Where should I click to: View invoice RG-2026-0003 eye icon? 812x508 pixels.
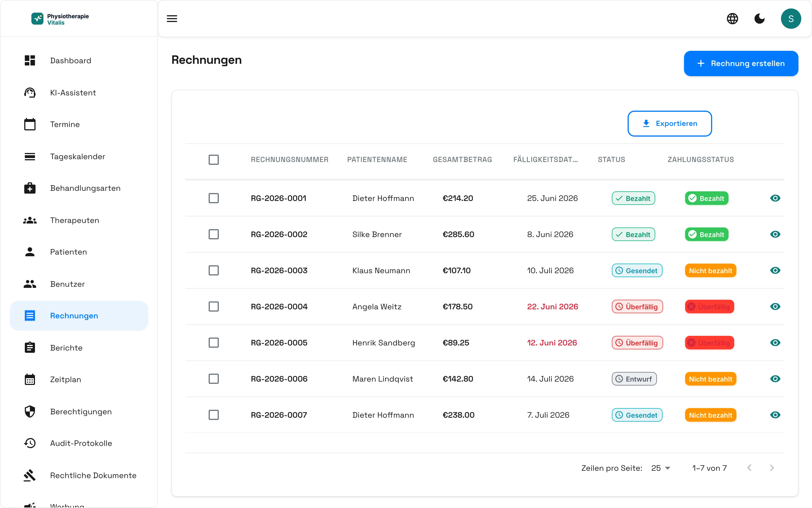pos(775,270)
